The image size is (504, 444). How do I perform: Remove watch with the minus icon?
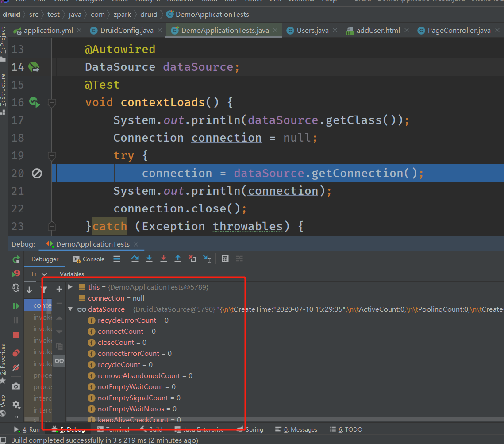tap(59, 303)
